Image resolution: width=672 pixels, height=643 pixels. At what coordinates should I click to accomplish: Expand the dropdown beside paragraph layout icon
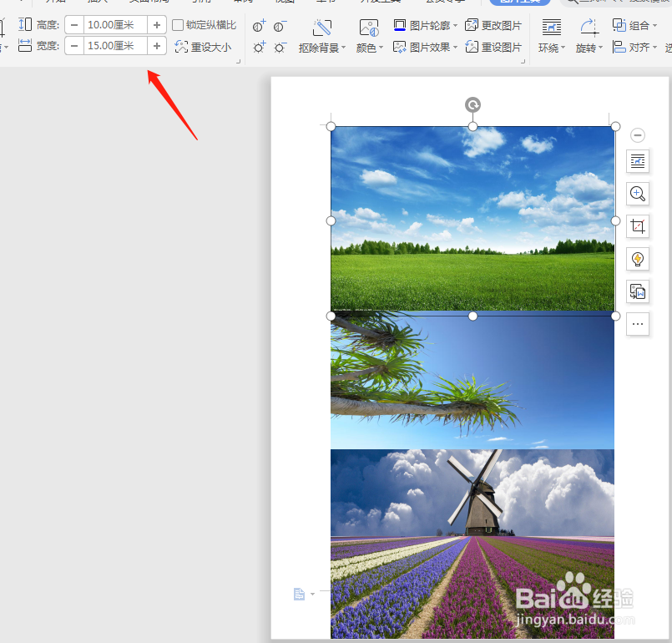point(313,594)
